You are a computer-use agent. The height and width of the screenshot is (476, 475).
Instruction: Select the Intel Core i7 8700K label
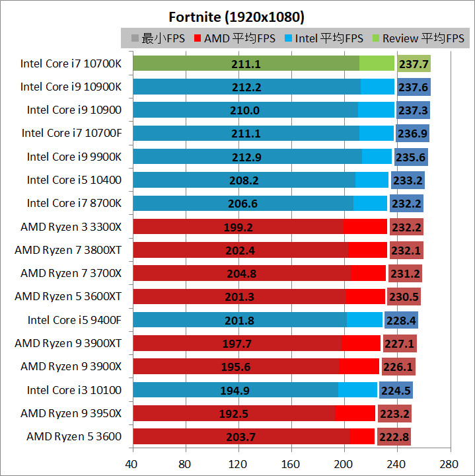tap(74, 203)
